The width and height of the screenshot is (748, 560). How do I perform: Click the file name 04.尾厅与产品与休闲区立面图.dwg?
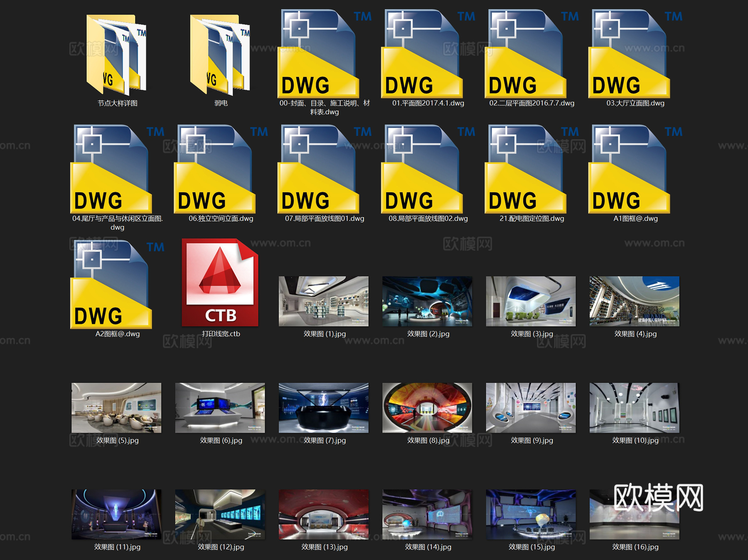tap(117, 223)
